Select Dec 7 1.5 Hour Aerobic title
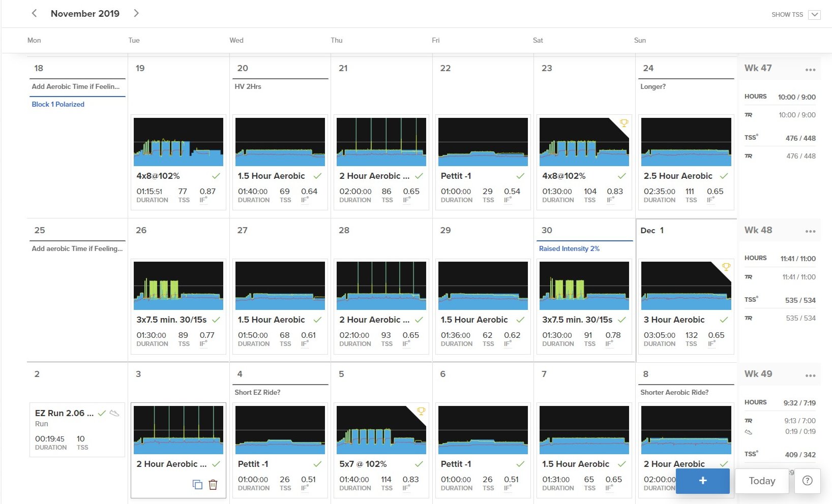The height and width of the screenshot is (504, 832). pyautogui.click(x=575, y=464)
